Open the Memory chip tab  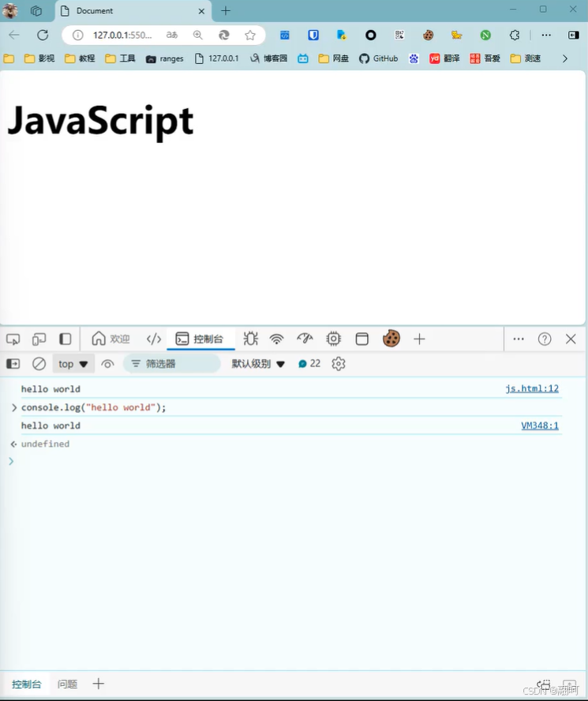click(334, 339)
